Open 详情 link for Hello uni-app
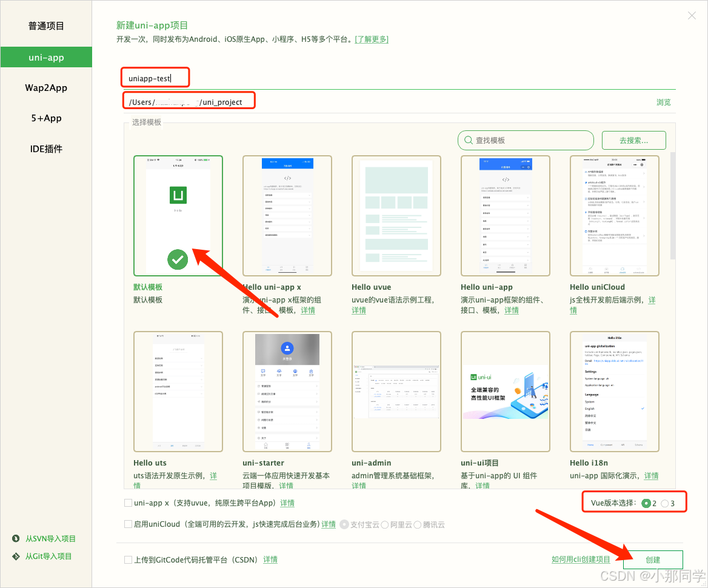The height and width of the screenshot is (588, 708). (x=512, y=310)
